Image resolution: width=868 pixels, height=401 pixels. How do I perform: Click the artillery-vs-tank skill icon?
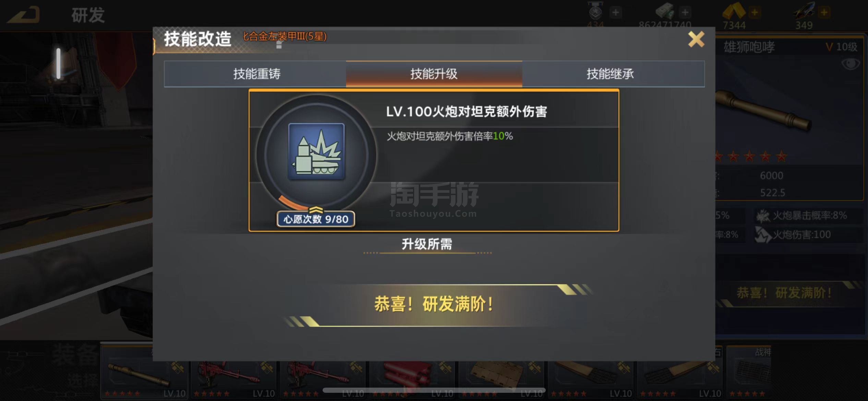(x=316, y=151)
